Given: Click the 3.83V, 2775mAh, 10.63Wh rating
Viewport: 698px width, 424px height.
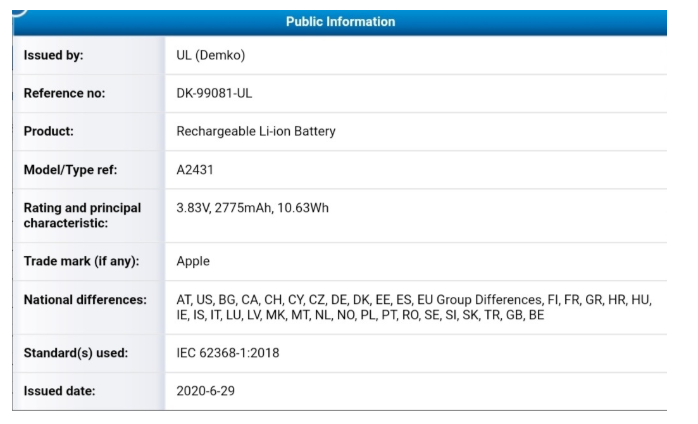Looking at the screenshot, I should tap(252, 208).
